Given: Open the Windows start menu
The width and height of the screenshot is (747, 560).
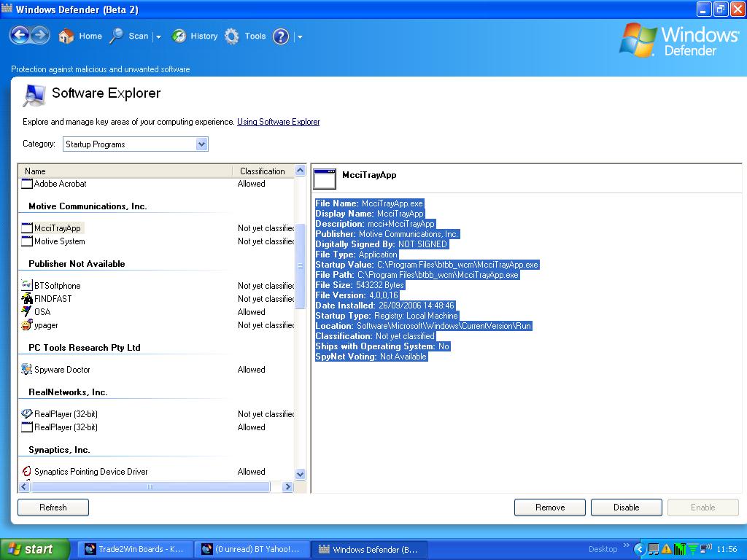Looking at the screenshot, I should point(35,549).
